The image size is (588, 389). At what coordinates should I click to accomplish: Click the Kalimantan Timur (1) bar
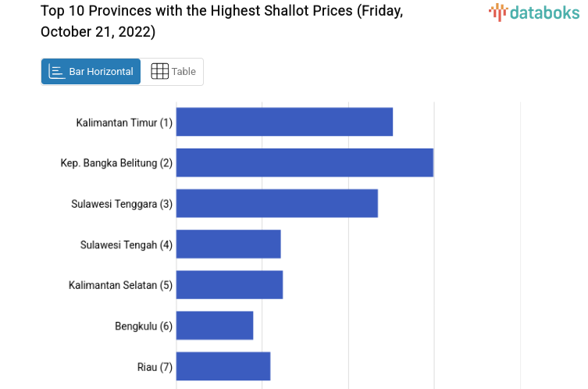pyautogui.click(x=284, y=122)
